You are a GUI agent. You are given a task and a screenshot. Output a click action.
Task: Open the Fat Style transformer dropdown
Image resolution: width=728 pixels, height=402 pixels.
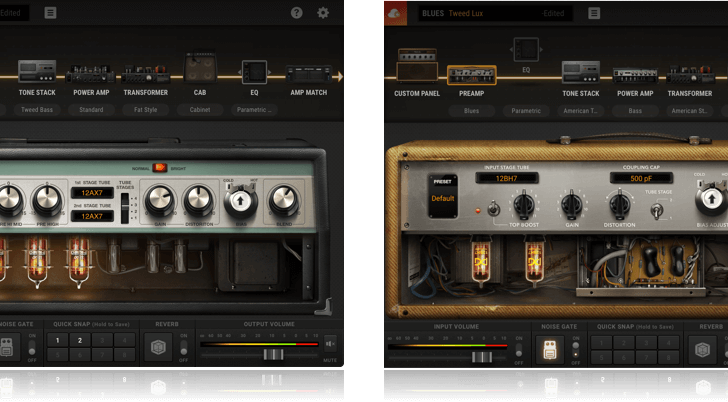click(x=145, y=110)
